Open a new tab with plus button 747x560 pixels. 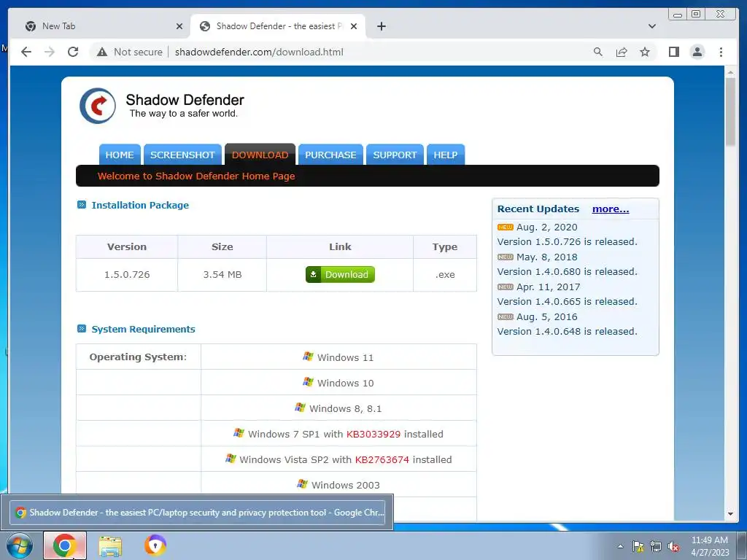381,26
